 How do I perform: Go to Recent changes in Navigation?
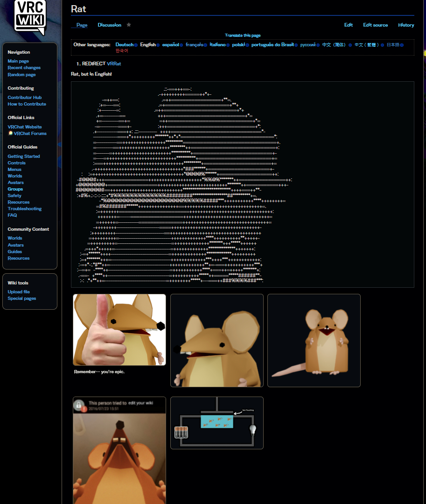(24, 68)
